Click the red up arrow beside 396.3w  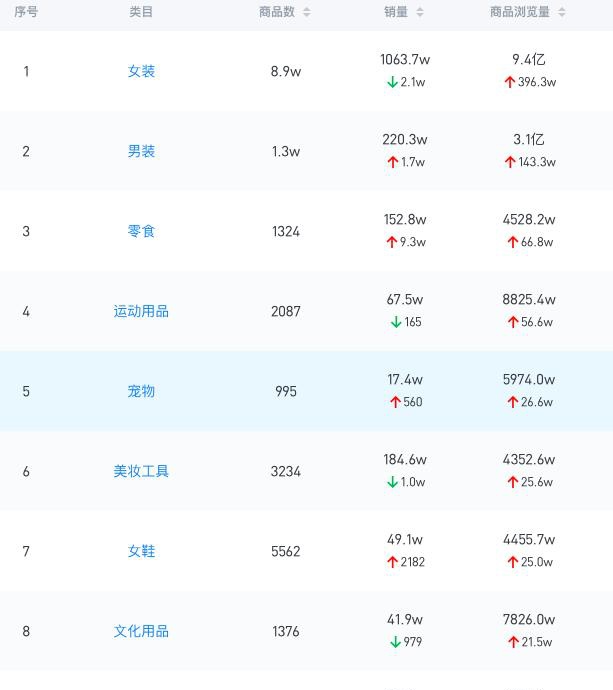510,82
